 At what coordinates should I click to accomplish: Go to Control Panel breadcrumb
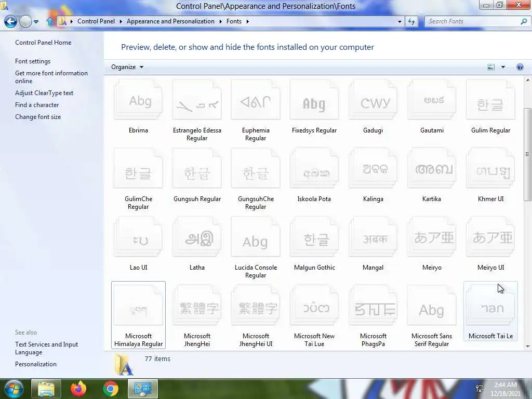point(96,21)
